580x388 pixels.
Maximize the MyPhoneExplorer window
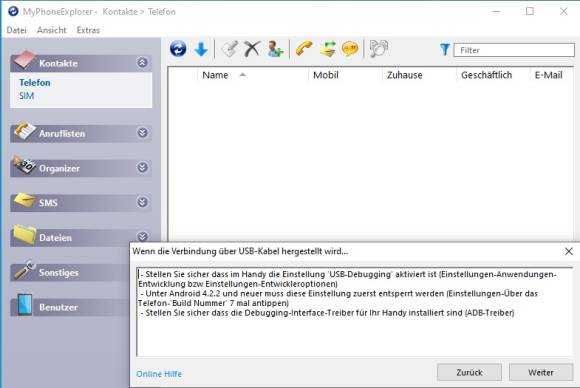[x=530, y=11]
